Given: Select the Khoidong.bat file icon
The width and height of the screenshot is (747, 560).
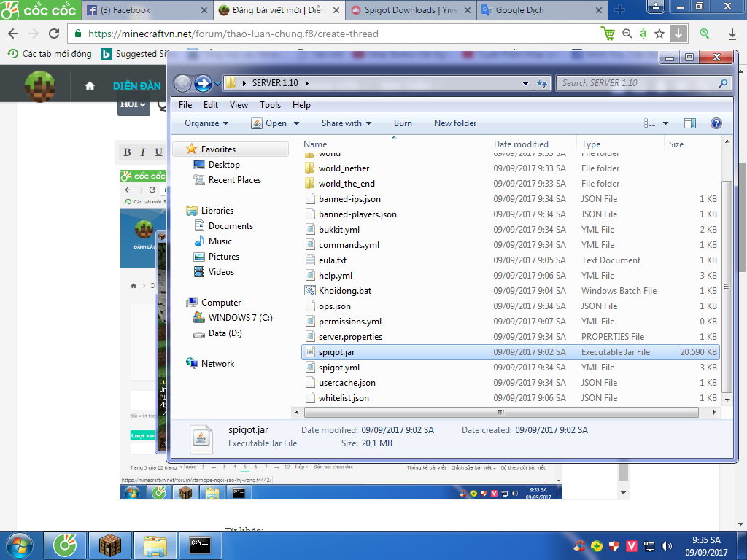Looking at the screenshot, I should [309, 290].
